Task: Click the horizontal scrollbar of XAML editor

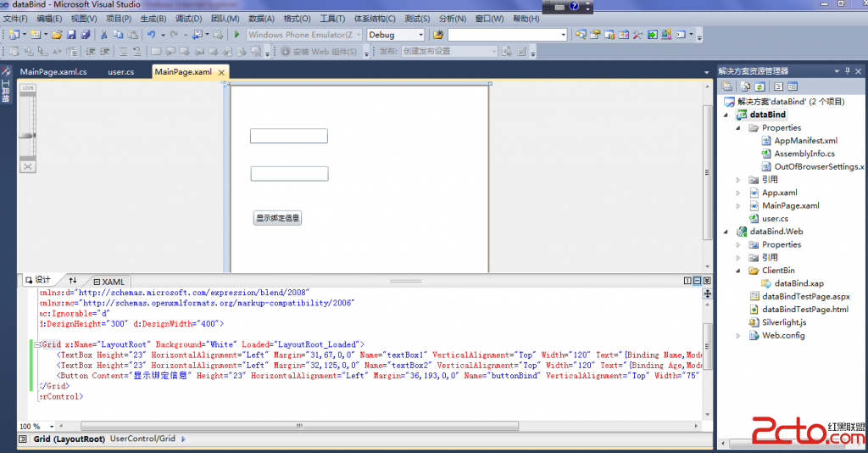Action: point(299,426)
